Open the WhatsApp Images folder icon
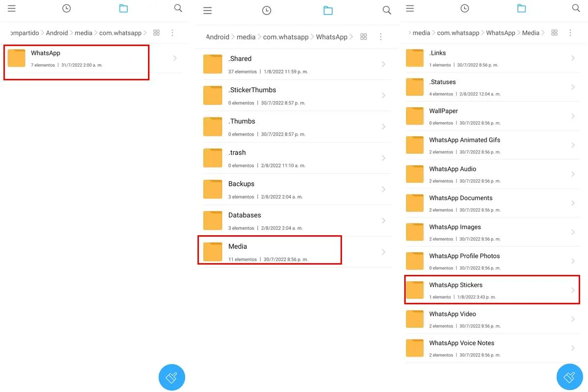Screen dimensions: 588x392 tap(415, 232)
